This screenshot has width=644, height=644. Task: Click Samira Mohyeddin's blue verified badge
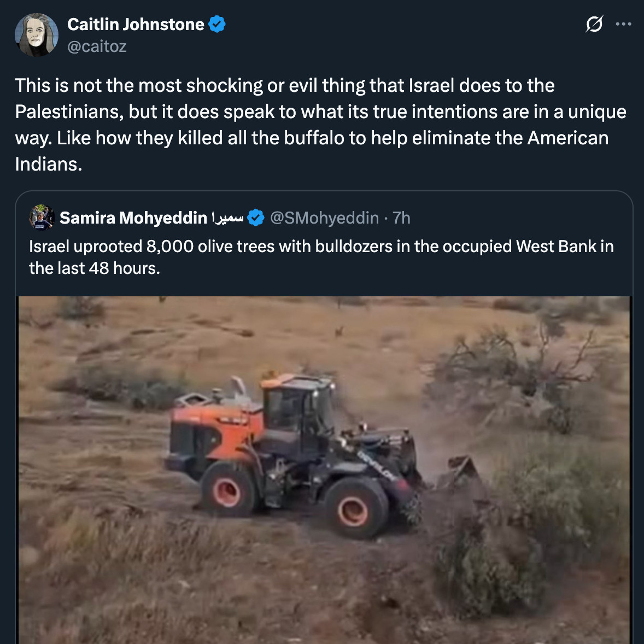pos(255,218)
